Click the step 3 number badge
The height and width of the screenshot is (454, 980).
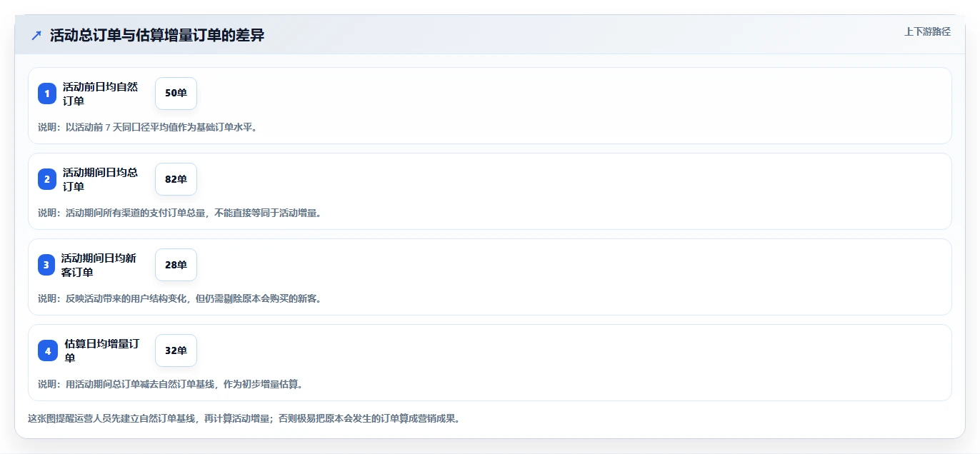point(46,265)
